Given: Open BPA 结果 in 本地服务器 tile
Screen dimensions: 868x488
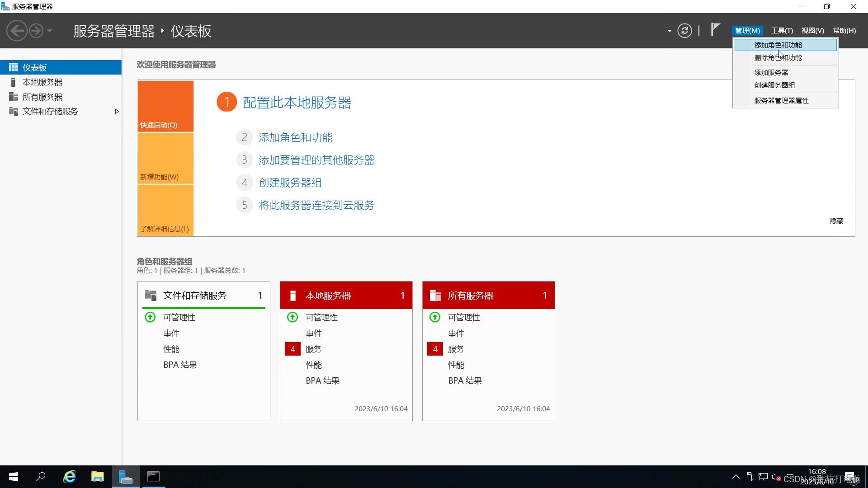Looking at the screenshot, I should (323, 380).
